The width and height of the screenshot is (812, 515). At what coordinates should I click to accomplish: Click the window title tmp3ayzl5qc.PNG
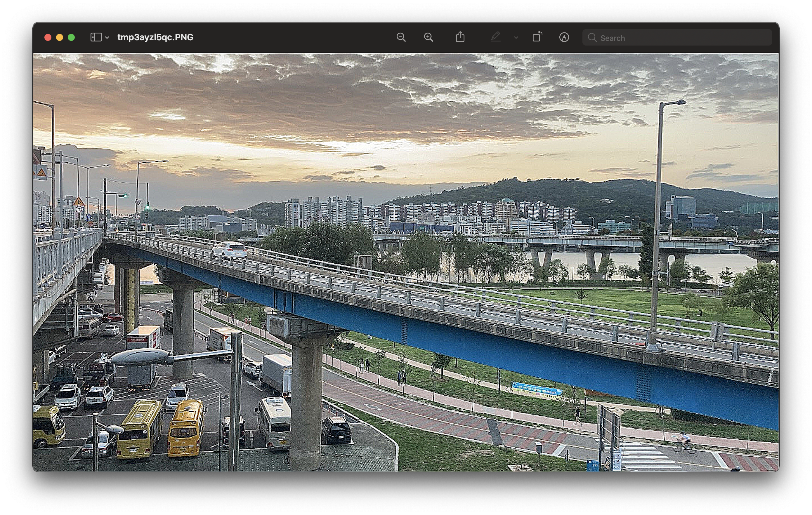[x=155, y=37]
